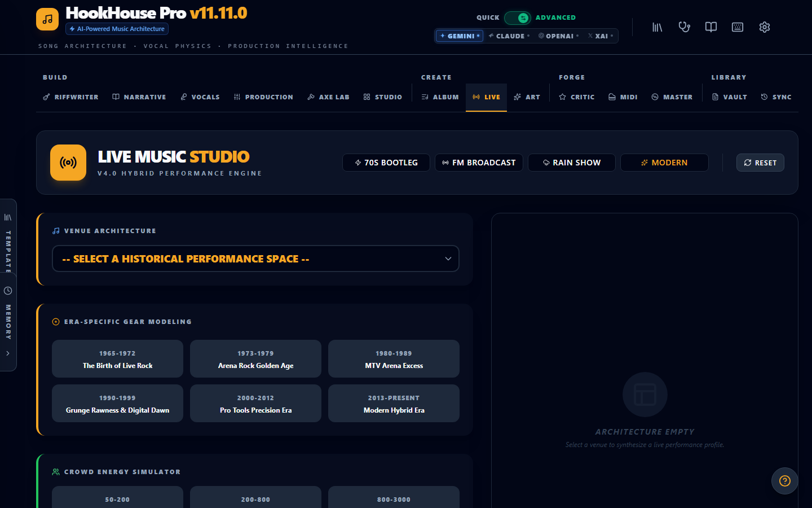Click the library shelf icon in the header
The height and width of the screenshot is (508, 812).
[657, 27]
